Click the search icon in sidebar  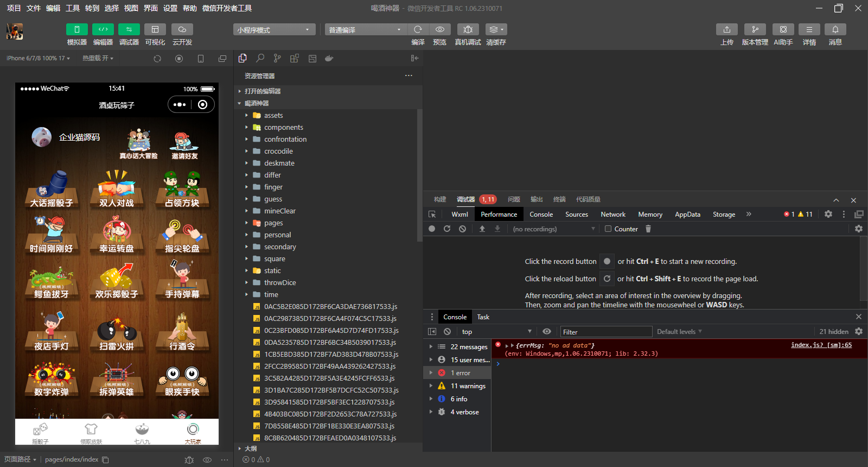260,58
